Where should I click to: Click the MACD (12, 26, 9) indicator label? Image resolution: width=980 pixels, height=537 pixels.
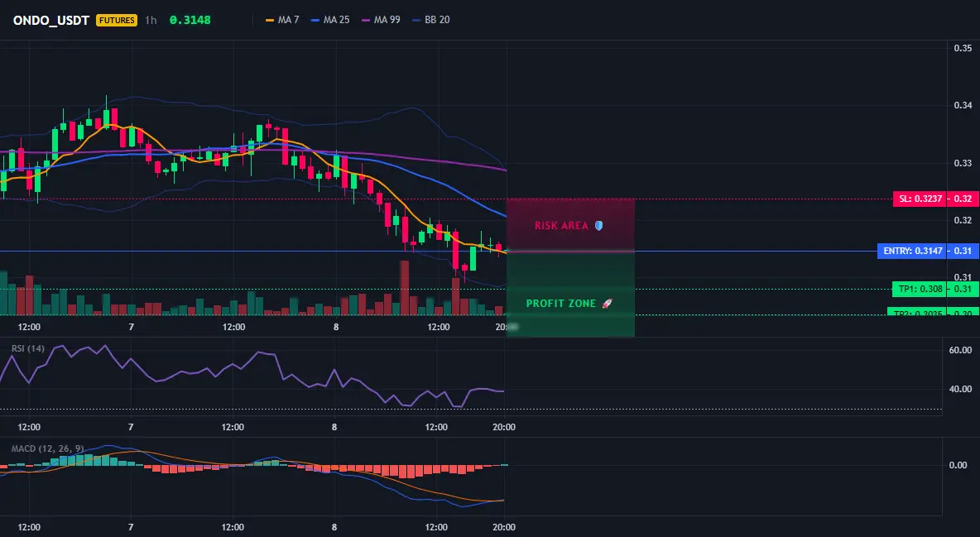pos(47,448)
